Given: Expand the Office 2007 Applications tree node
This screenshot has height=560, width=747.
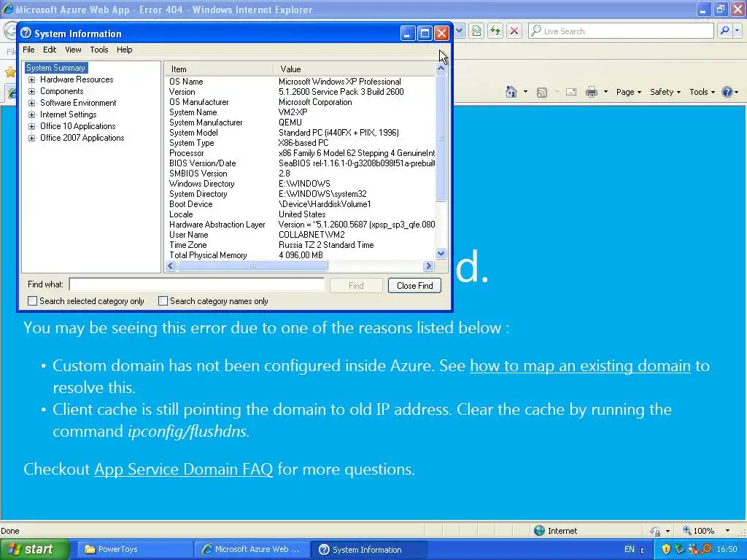Looking at the screenshot, I should tap(31, 138).
